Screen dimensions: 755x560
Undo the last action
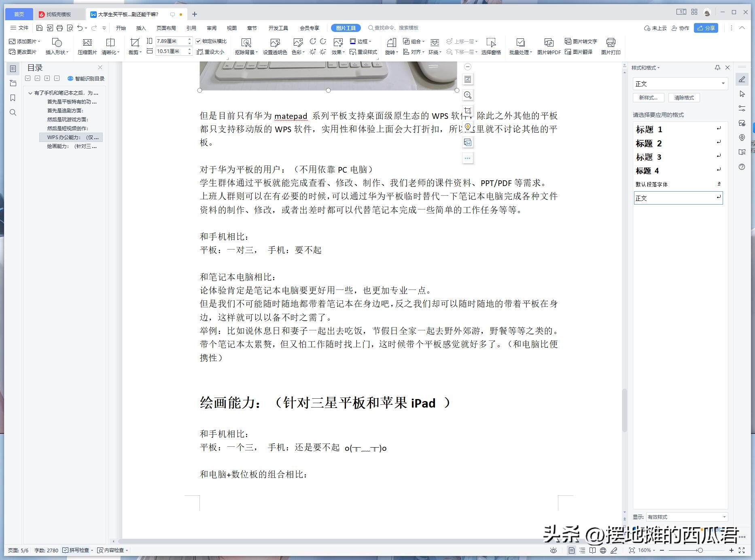(x=80, y=28)
